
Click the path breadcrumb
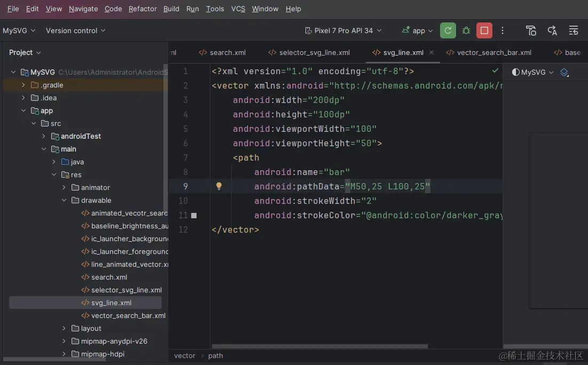[215, 355]
